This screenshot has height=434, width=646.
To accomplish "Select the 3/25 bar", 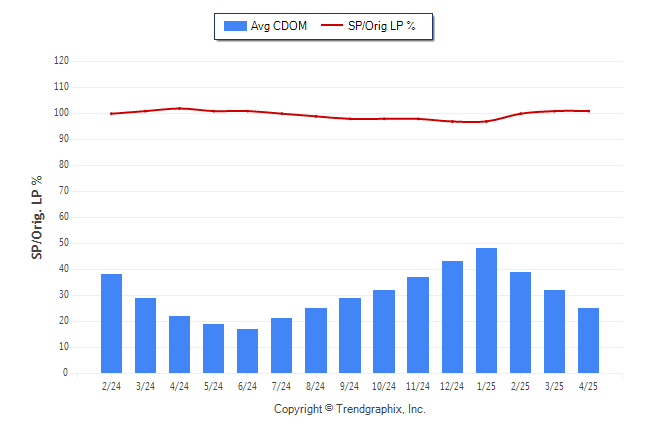I will 555,331.
